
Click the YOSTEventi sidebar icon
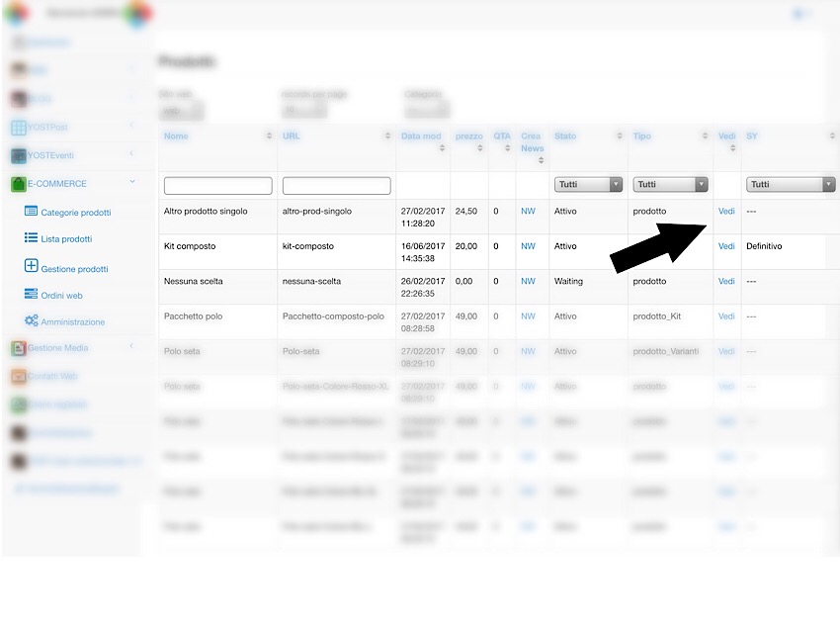point(18,155)
